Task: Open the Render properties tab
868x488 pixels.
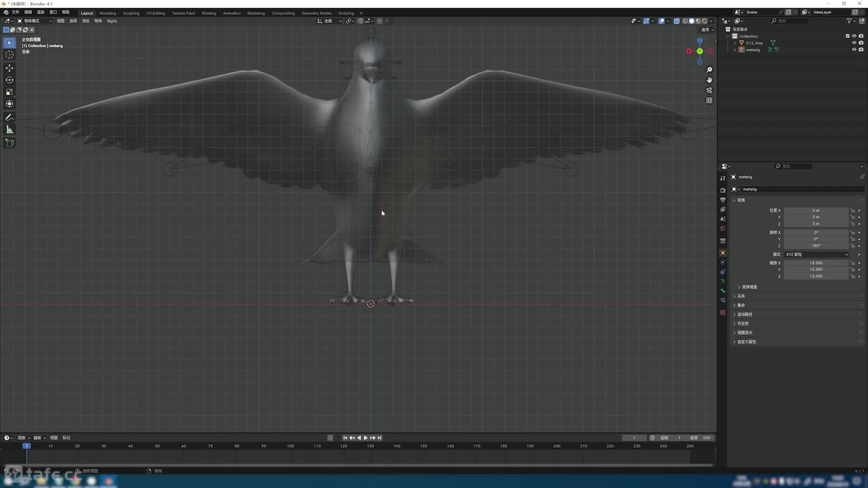Action: point(723,190)
